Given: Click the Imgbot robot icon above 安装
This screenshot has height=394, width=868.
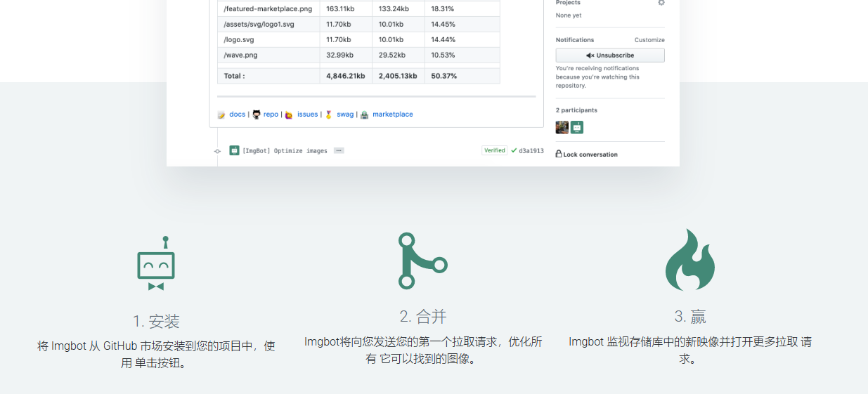Looking at the screenshot, I should (156, 263).
